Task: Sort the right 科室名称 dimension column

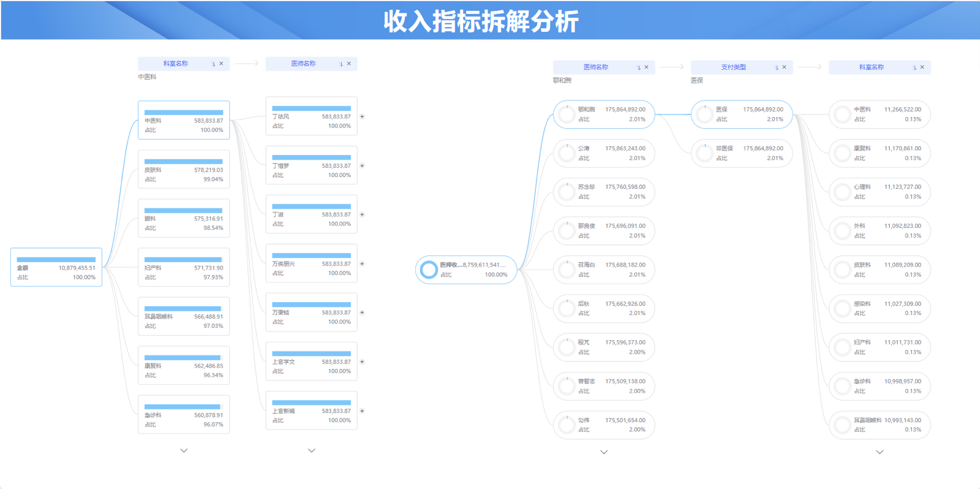Action: pos(914,67)
